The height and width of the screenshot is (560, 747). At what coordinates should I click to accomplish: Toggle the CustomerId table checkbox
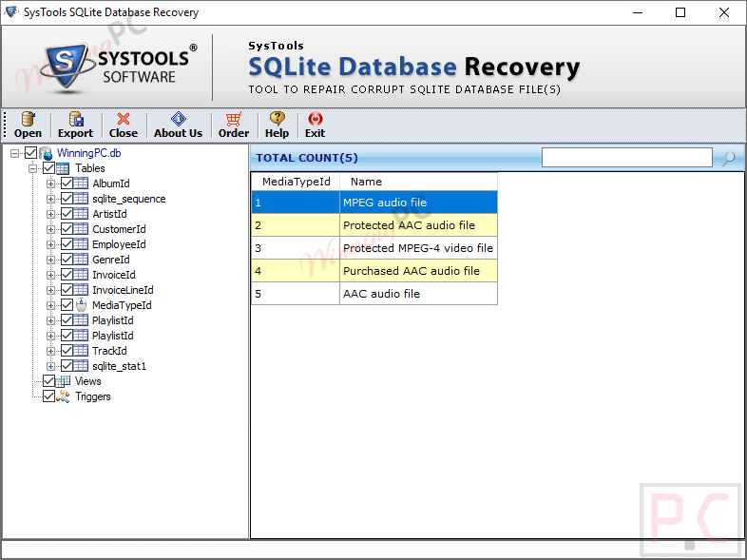click(x=67, y=229)
